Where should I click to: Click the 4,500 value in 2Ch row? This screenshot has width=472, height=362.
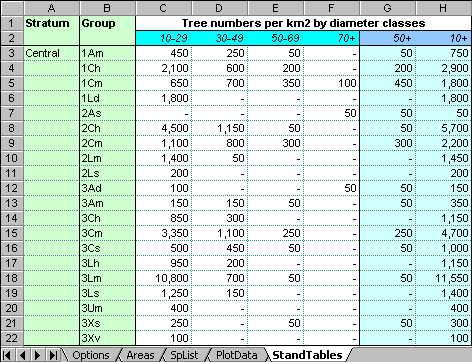163,128
